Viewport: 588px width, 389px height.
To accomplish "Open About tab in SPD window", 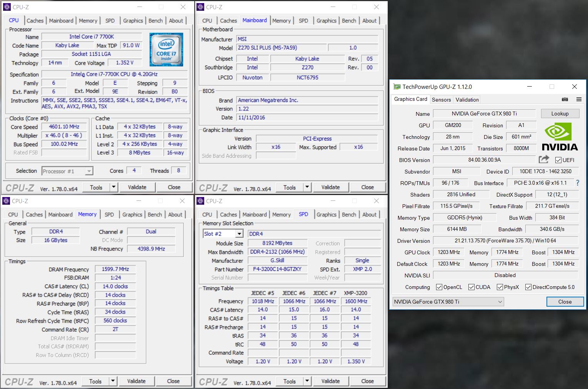I will 370,215.
